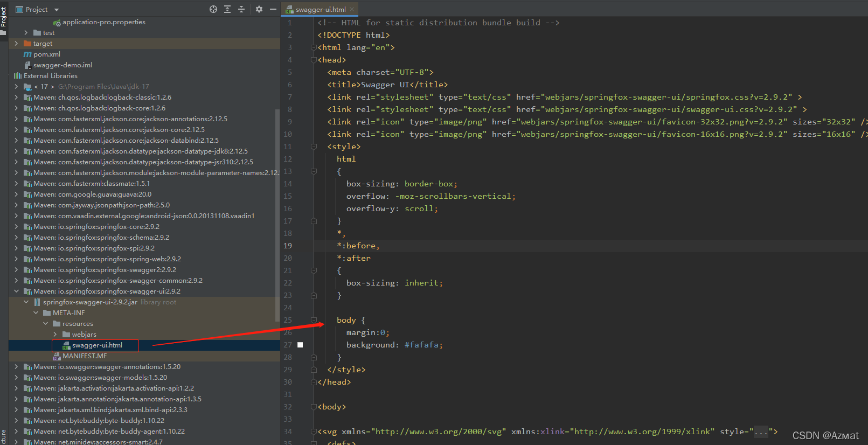Click the #fafafa color swatch in gutter
The image size is (868, 445).
300,345
